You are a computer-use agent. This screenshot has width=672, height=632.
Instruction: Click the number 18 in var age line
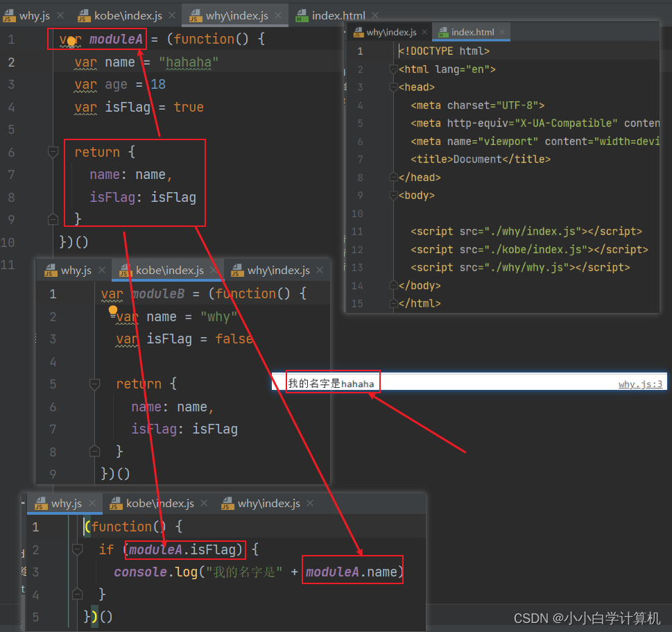click(x=158, y=85)
